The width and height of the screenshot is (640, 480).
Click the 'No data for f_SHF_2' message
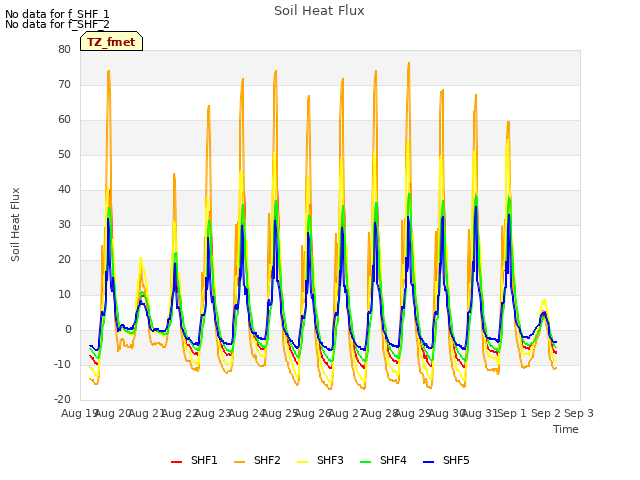(57, 24)
